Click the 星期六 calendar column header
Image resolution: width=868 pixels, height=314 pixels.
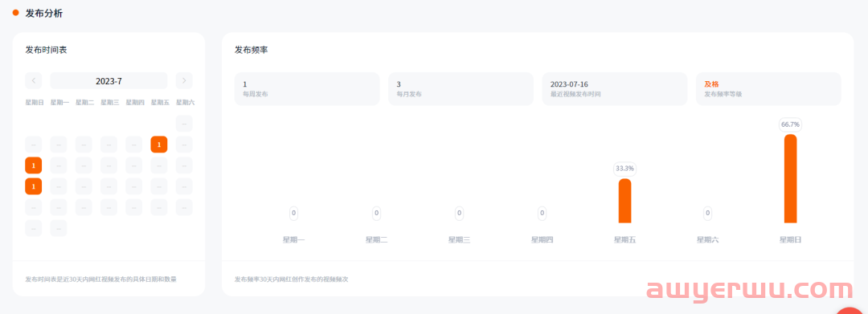pos(185,102)
